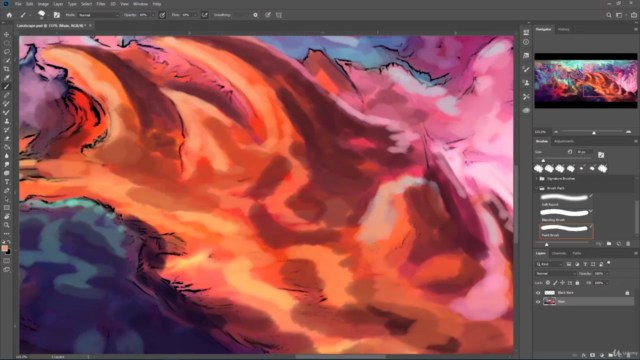This screenshot has height=360, width=640.
Task: Delete brush using the trash icon
Action: 628,244
